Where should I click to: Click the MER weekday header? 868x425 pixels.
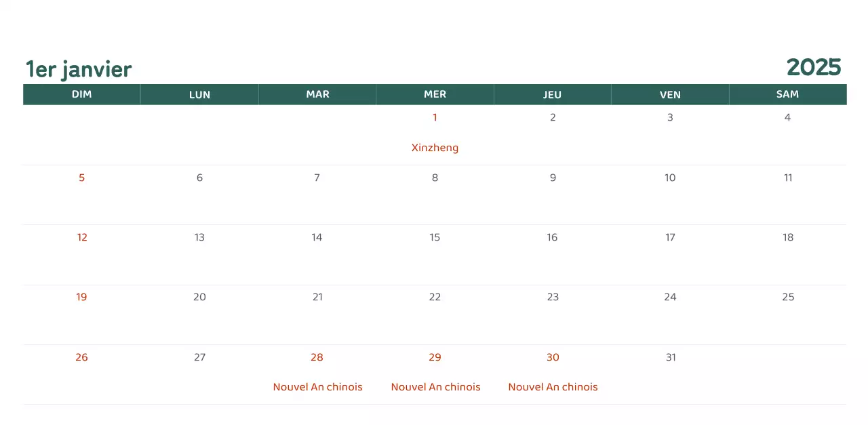(435, 94)
